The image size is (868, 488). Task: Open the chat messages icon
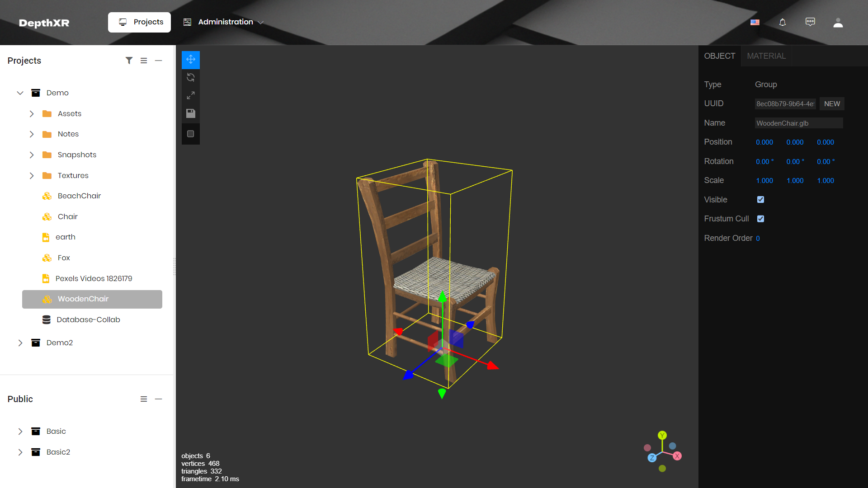click(x=810, y=22)
